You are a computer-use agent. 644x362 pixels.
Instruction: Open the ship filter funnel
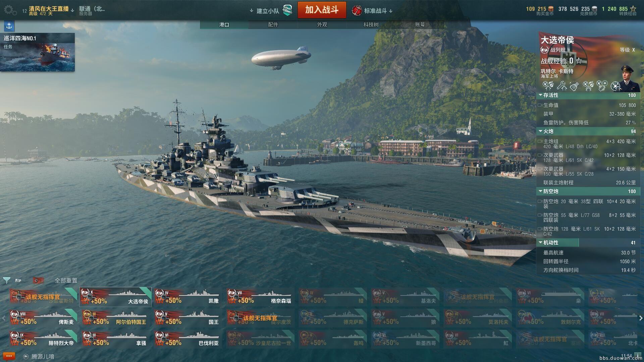[x=6, y=280]
